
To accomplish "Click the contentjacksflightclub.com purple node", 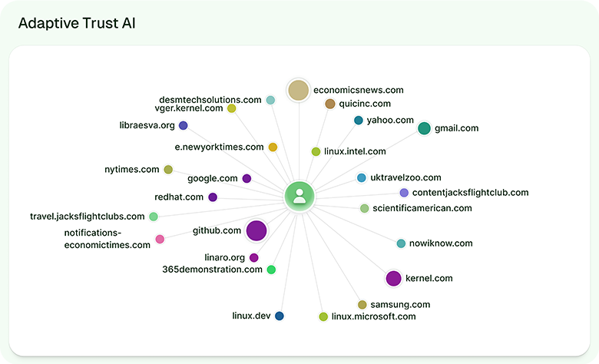I will point(404,193).
